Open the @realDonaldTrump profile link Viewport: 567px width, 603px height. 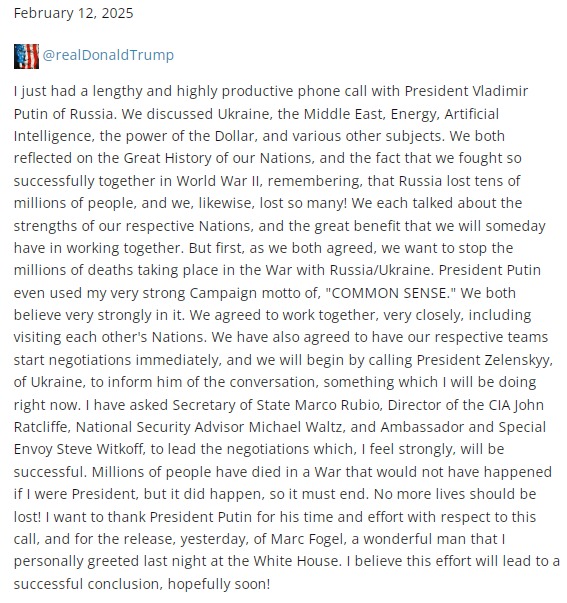point(108,55)
